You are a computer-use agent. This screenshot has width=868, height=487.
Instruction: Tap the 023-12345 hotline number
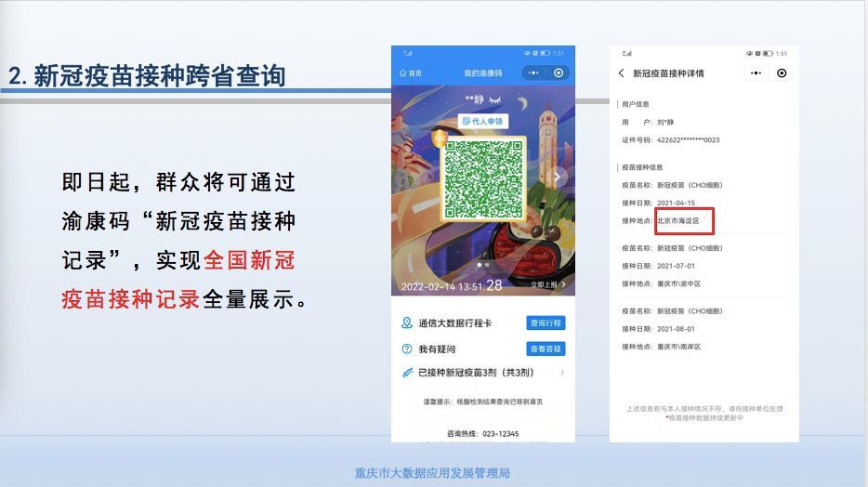pyautogui.click(x=496, y=434)
